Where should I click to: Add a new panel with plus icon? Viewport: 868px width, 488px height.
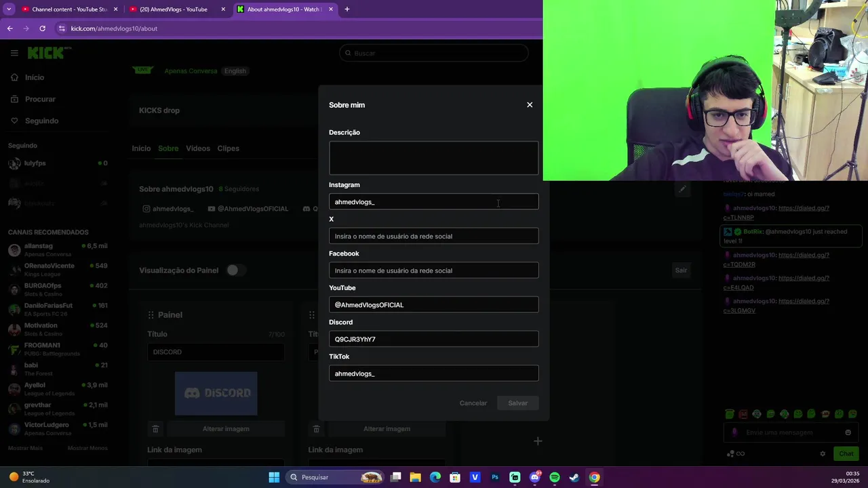(538, 441)
